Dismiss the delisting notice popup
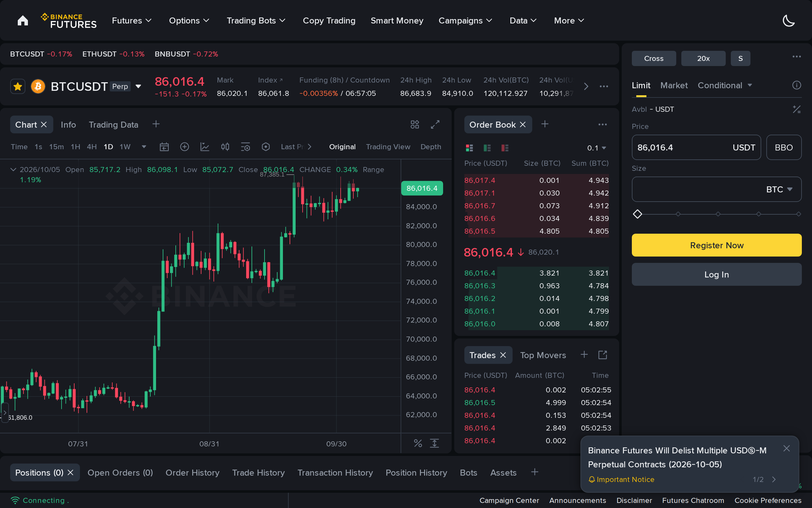Screen dimensions: 812x508 (x=787, y=448)
